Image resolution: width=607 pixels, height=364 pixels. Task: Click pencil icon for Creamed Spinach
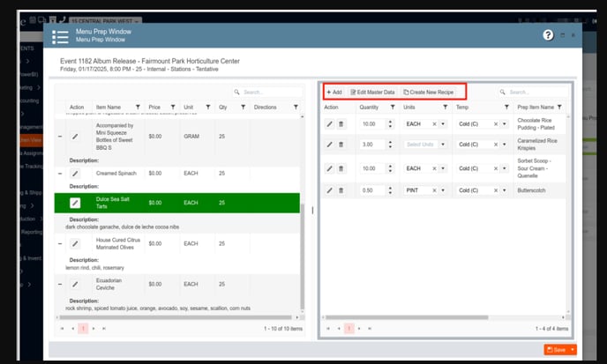pos(75,174)
